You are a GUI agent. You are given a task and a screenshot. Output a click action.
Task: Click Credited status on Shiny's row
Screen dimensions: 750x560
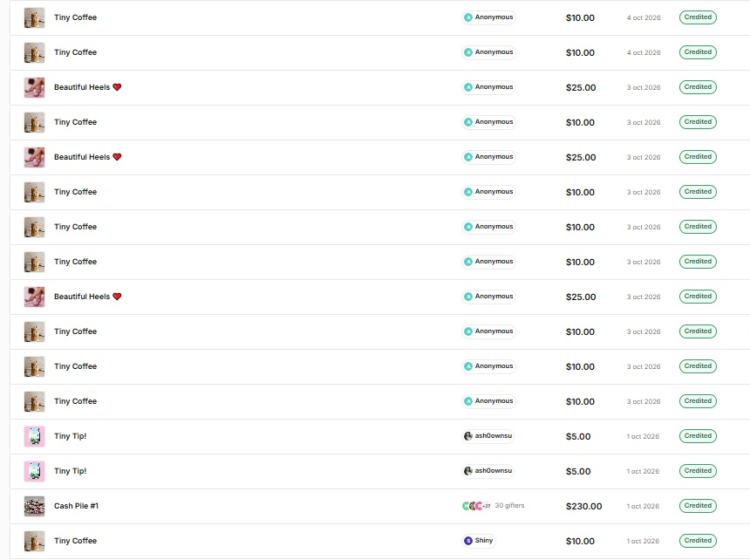(698, 541)
